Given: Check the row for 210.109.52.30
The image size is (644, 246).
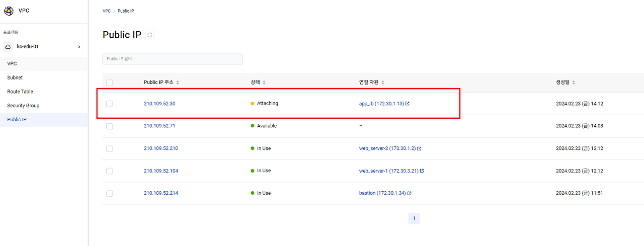Looking at the screenshot, I should (109, 104).
